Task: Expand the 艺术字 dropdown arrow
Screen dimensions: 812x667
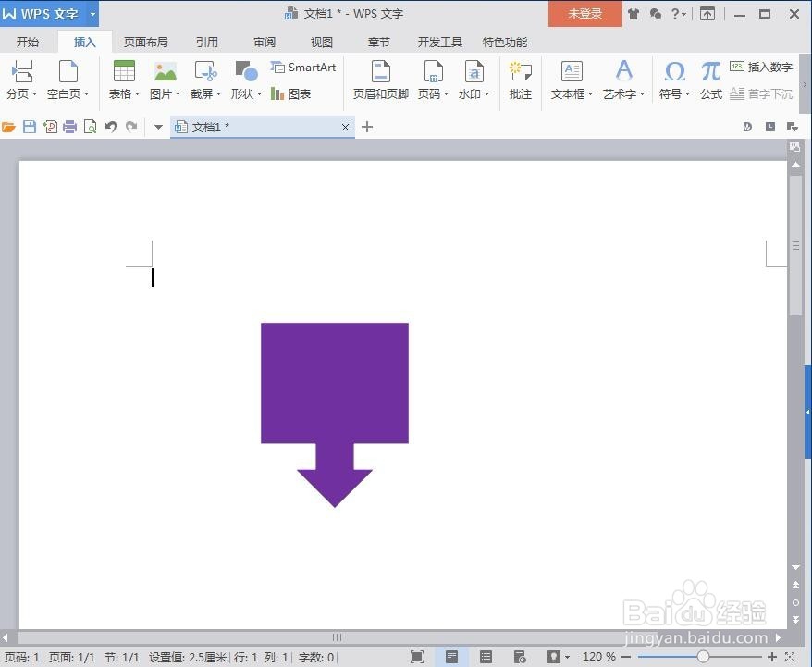Action: (642, 94)
